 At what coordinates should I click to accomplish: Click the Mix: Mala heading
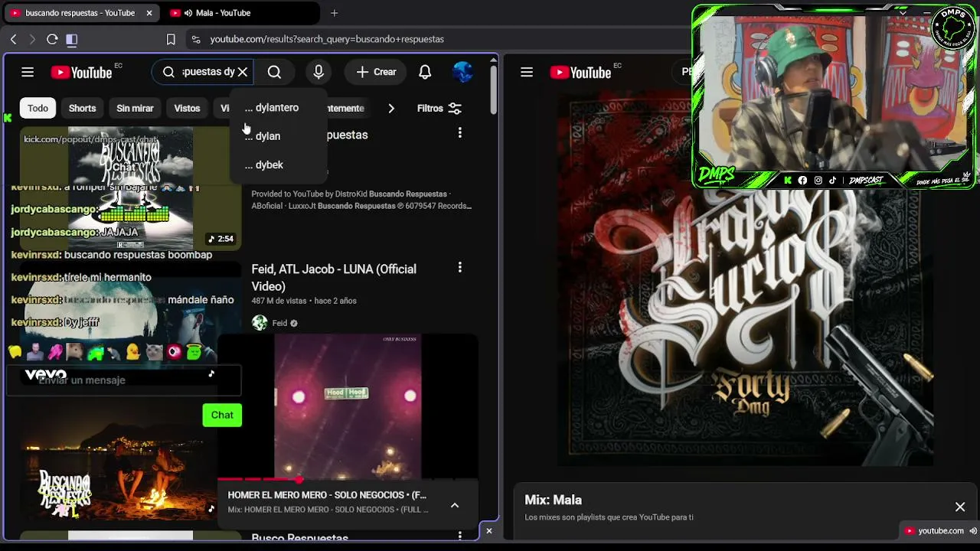click(x=553, y=500)
